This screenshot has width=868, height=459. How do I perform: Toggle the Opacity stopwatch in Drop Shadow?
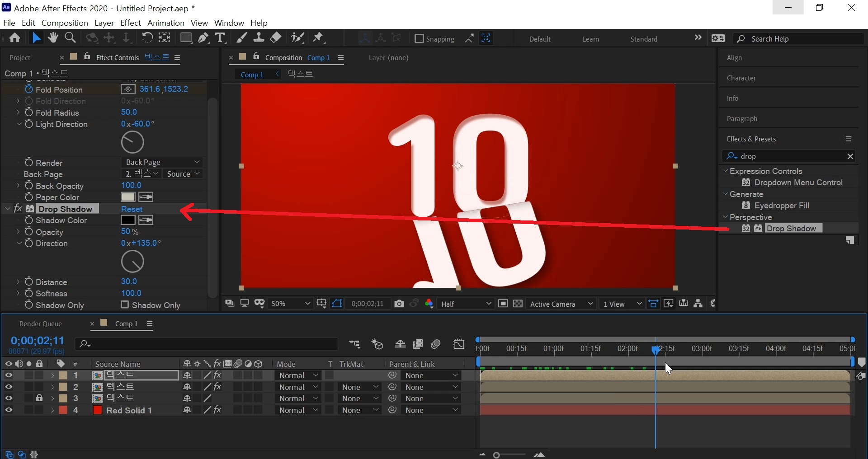point(29,232)
